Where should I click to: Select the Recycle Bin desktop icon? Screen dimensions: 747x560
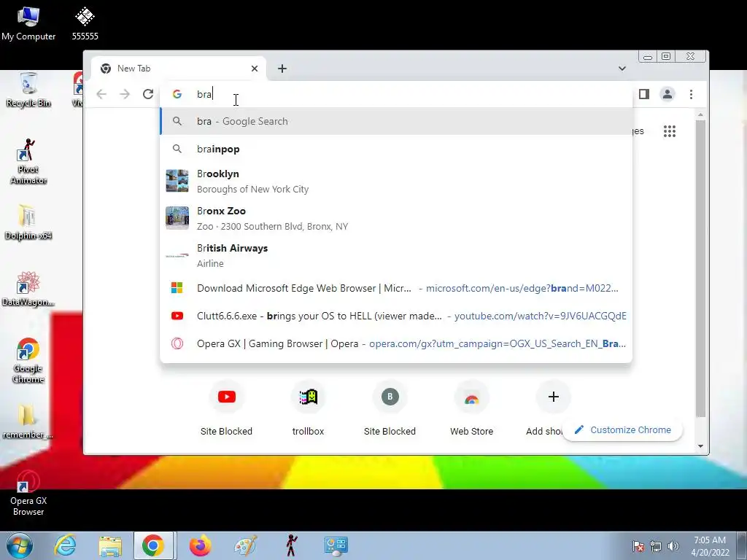tap(28, 90)
